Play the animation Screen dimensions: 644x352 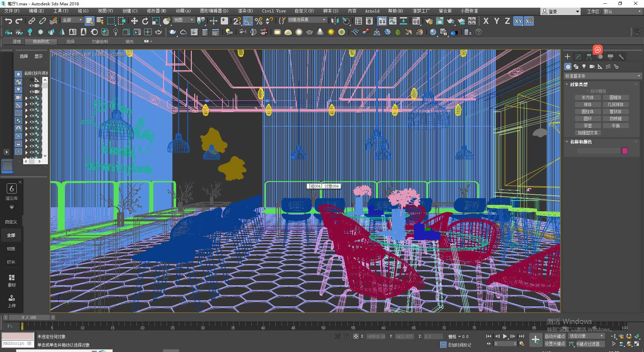tap(505, 336)
